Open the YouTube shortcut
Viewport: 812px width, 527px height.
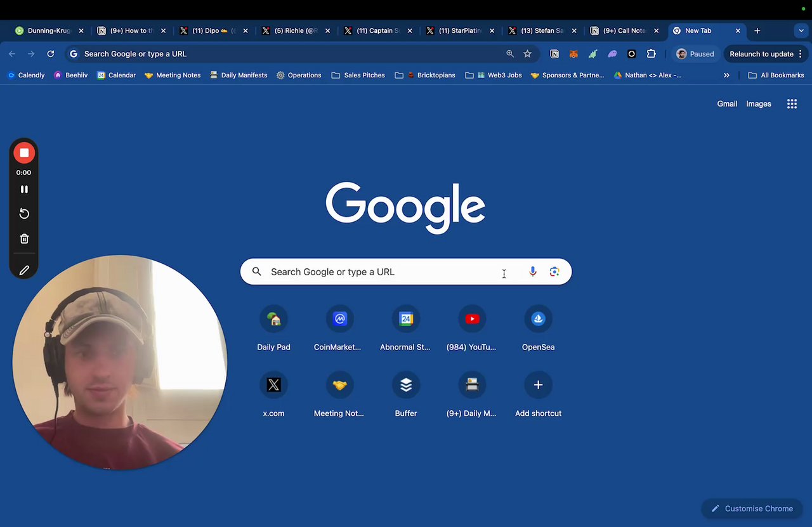[x=472, y=329]
